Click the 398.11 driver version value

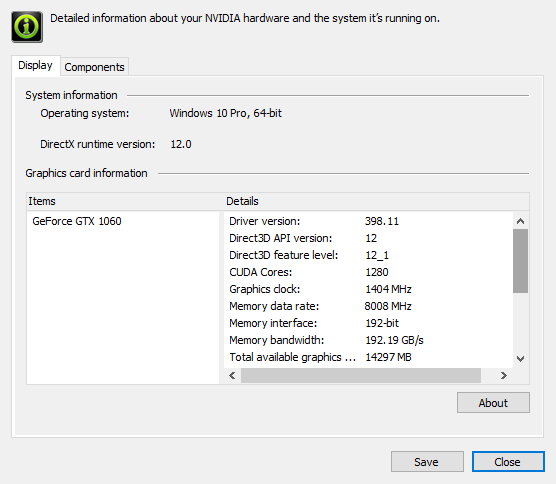coord(382,221)
